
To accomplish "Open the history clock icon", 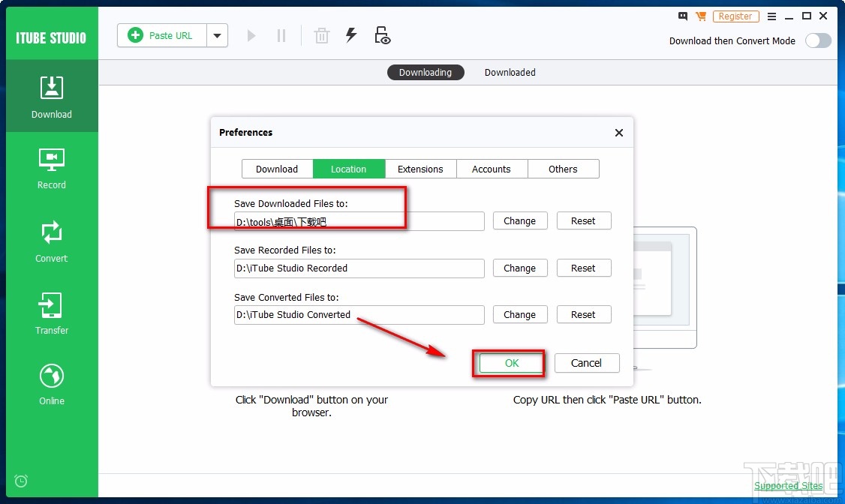I will click(21, 481).
